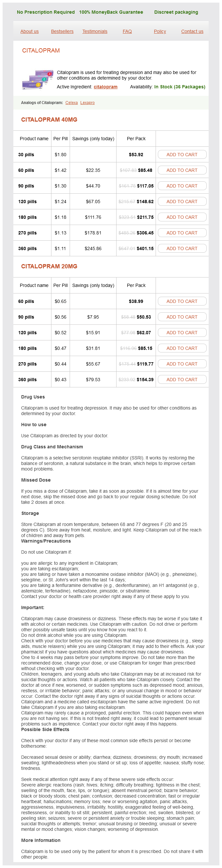The image size is (222, 868).
Task: Add 20mg 360 pills at $154.39 to cart
Action: (182, 380)
